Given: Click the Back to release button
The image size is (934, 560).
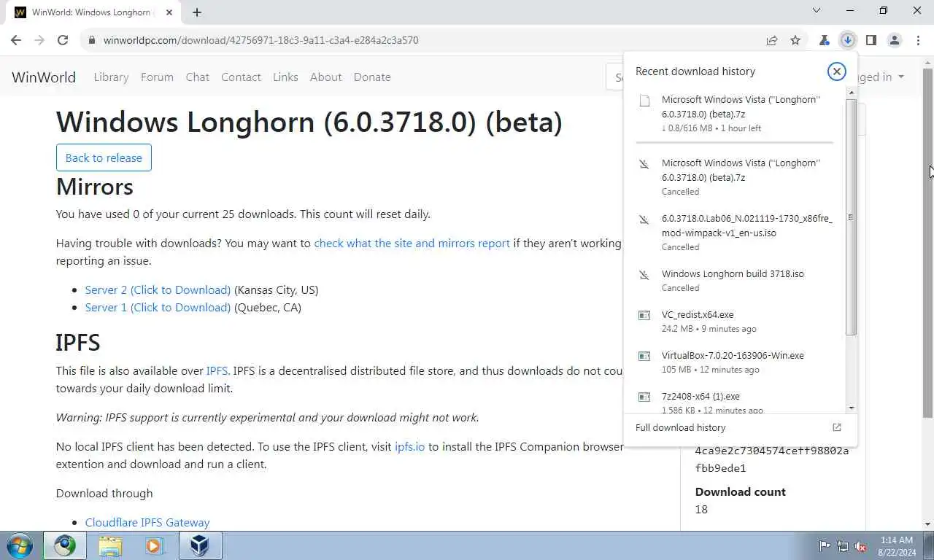Looking at the screenshot, I should [x=104, y=157].
